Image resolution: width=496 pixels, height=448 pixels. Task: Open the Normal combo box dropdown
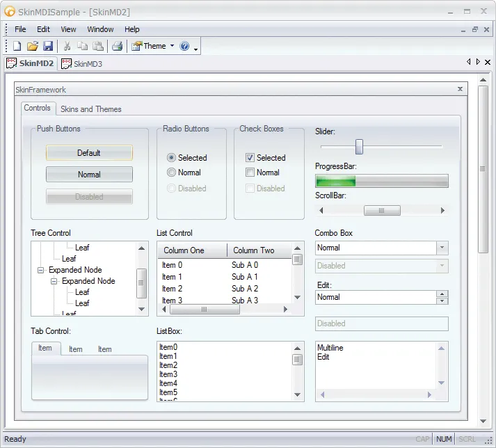click(442, 248)
